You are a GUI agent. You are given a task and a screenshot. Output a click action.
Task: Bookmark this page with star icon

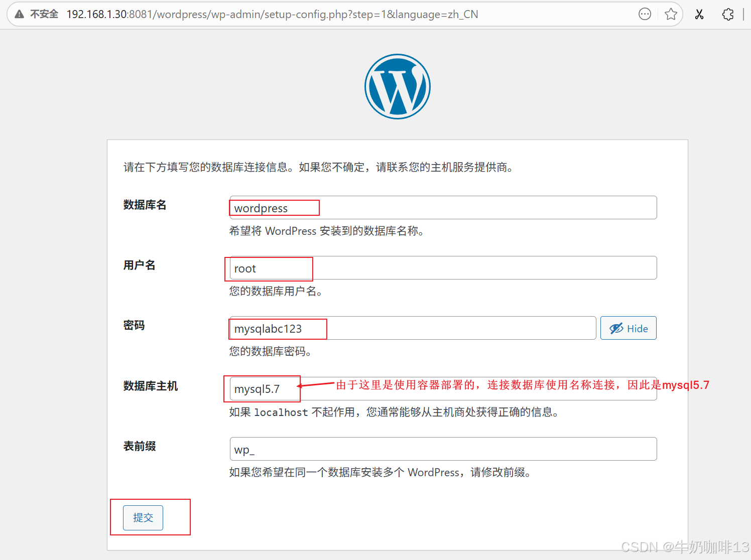click(x=671, y=14)
